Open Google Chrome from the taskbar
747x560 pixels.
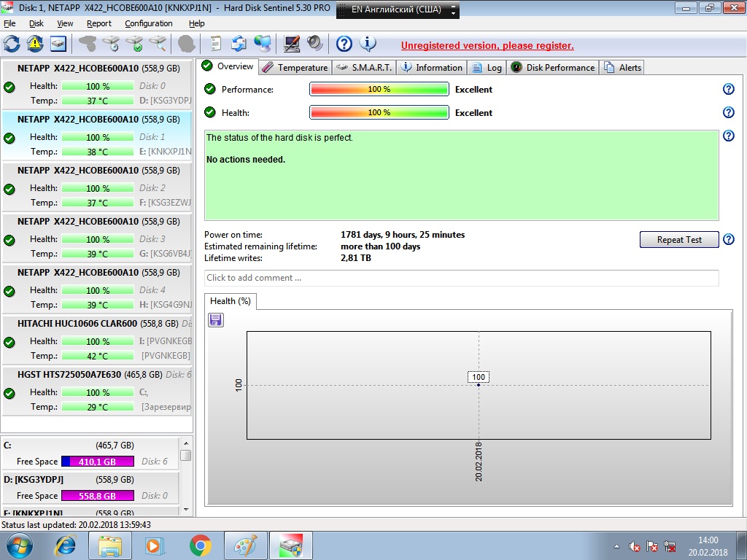[200, 545]
